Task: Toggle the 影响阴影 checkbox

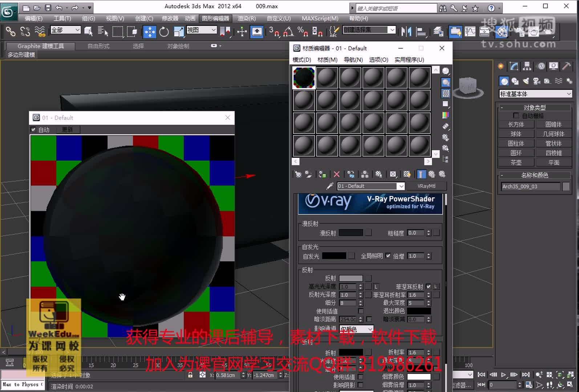Action: pos(360,385)
